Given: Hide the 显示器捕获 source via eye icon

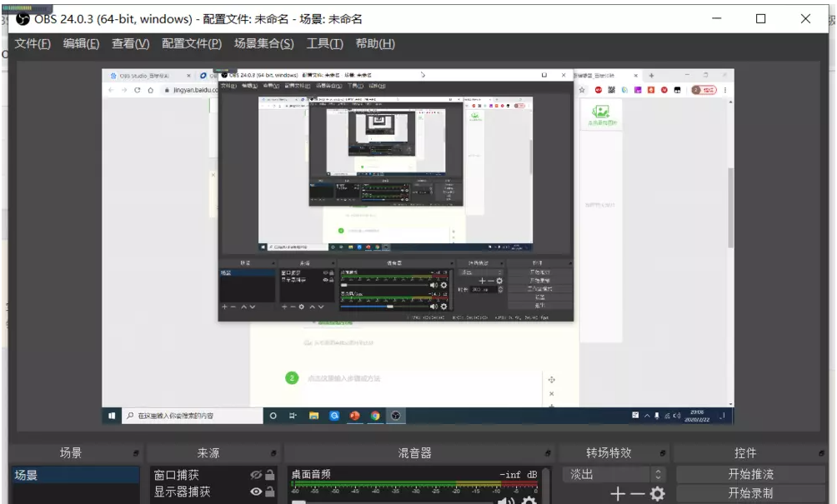Looking at the screenshot, I should [x=256, y=492].
